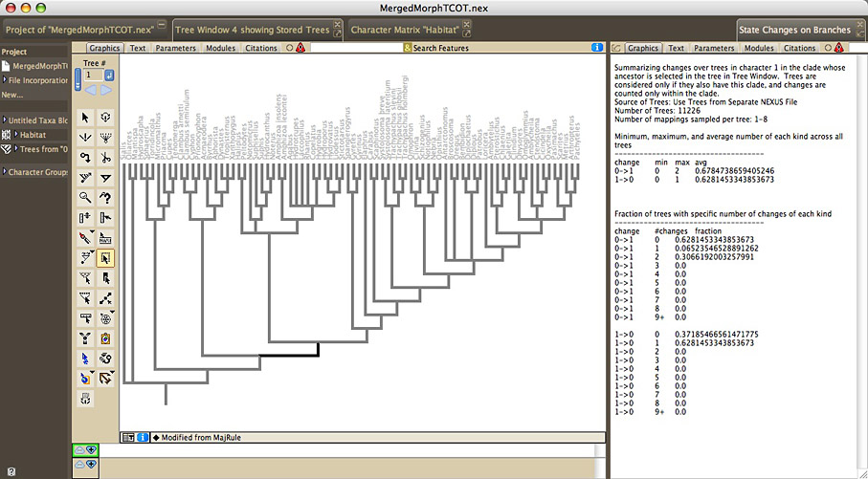Toggle the small circle beside Citations in tree window
This screenshot has width=868, height=479.
tap(290, 48)
